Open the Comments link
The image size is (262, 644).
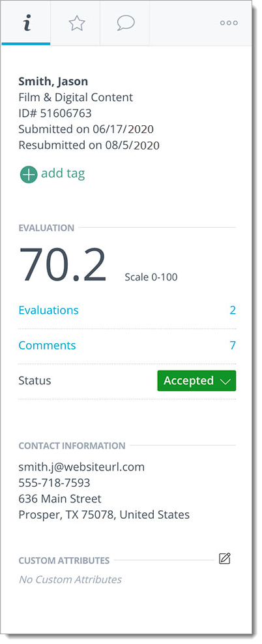pos(47,345)
